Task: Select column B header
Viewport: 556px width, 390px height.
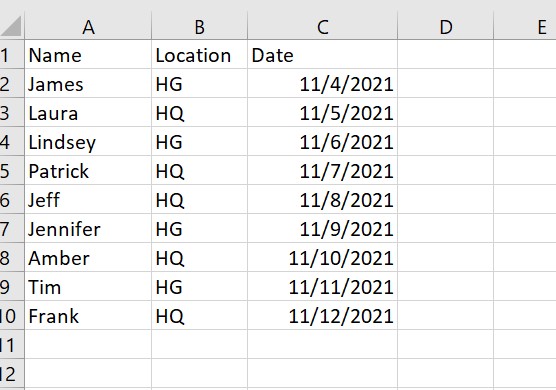Action: pos(199,26)
